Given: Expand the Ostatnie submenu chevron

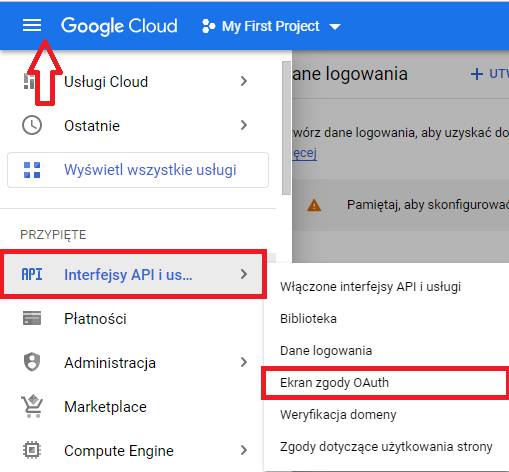Looking at the screenshot, I should pyautogui.click(x=244, y=125).
